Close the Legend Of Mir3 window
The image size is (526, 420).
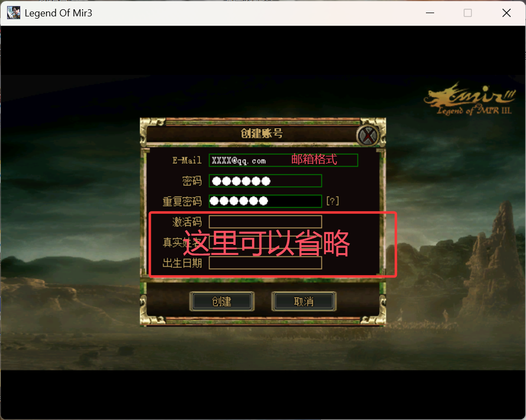[506, 13]
